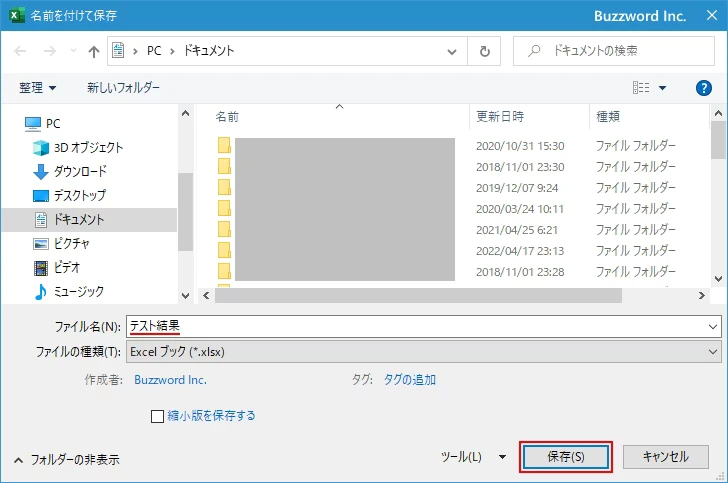This screenshot has width=728, height=483.
Task: Create a folder with 新しいフォルダー
Action: [123, 87]
